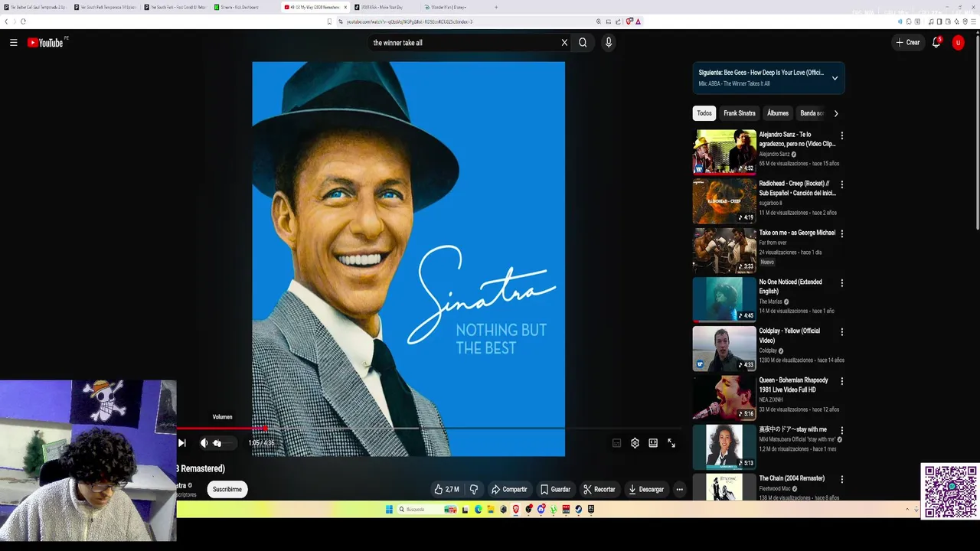Select the Todos filter chip
This screenshot has width=980, height=551.
click(704, 113)
